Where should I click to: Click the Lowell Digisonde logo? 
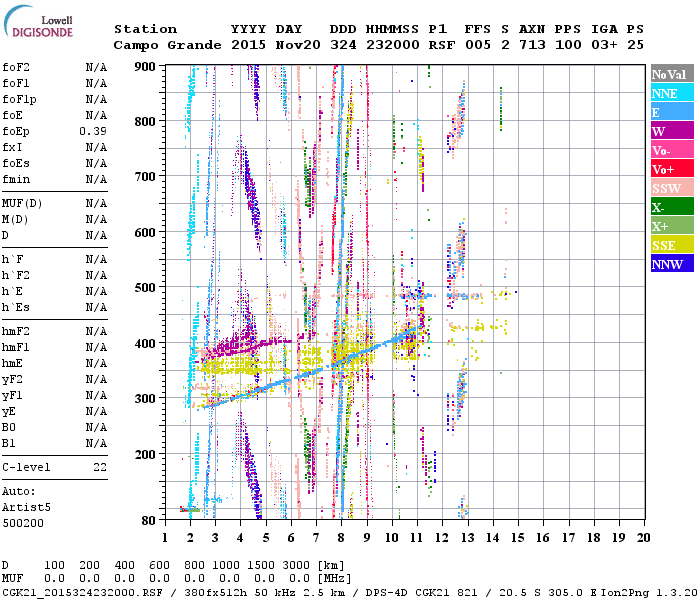tap(38, 21)
